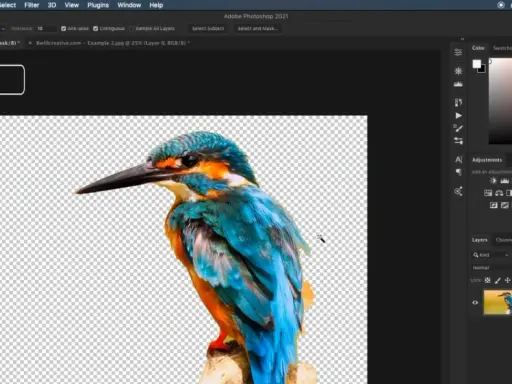Close the Example 2.jpg document tab
The image size is (512, 384).
pyautogui.click(x=30, y=43)
